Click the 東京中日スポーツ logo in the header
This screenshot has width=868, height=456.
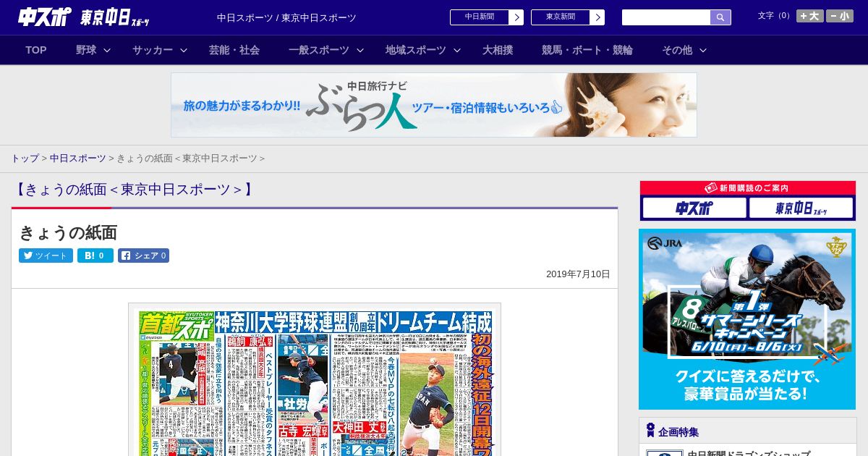(115, 17)
